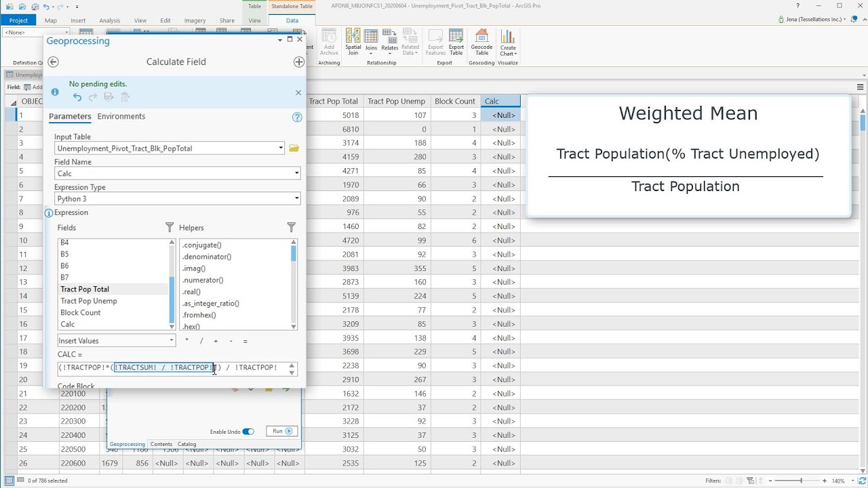Image resolution: width=868 pixels, height=488 pixels.
Task: Float the Geoprocessing pane window button
Action: tap(290, 39)
